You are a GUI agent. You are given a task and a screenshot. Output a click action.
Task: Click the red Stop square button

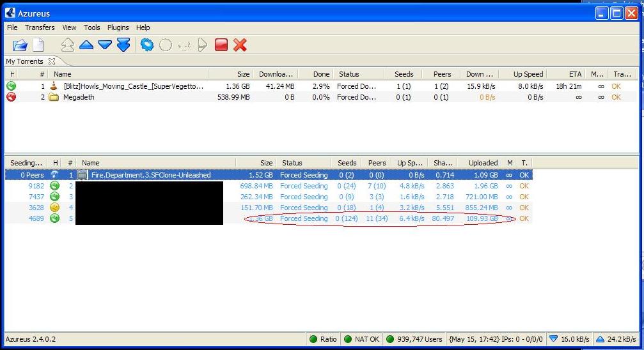tap(221, 45)
